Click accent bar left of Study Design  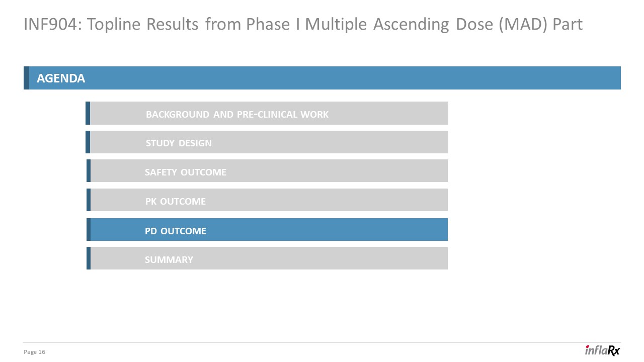point(88,142)
